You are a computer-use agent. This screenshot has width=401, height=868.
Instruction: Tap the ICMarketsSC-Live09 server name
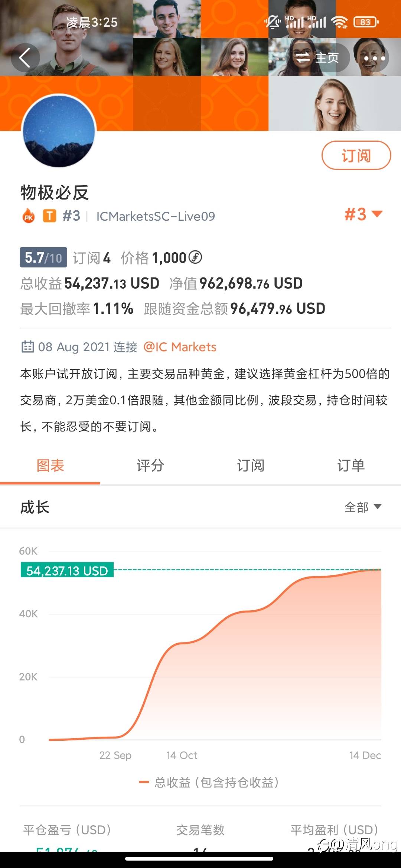(156, 216)
